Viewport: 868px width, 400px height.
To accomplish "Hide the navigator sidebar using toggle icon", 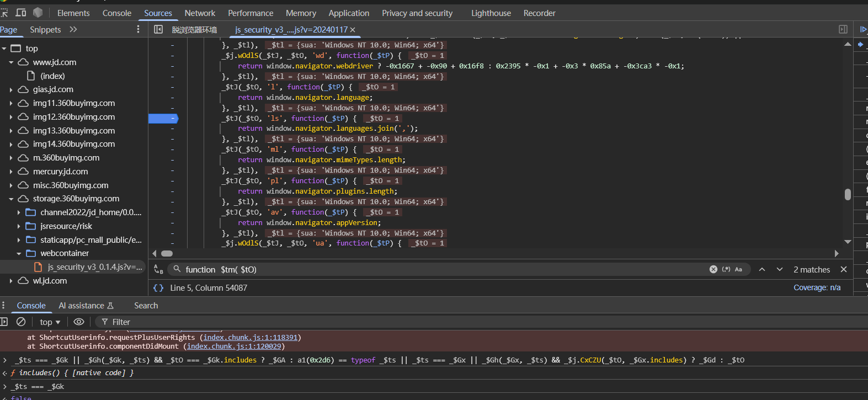I will 158,29.
